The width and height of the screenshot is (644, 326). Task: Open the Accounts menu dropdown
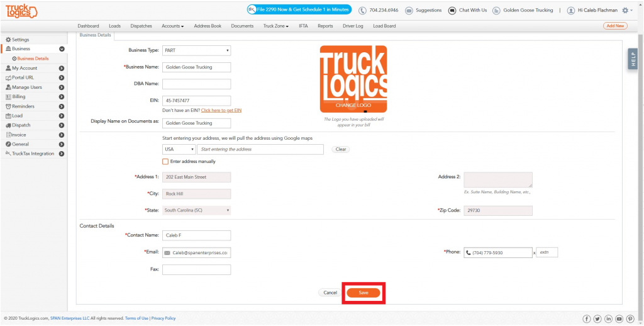172,26
